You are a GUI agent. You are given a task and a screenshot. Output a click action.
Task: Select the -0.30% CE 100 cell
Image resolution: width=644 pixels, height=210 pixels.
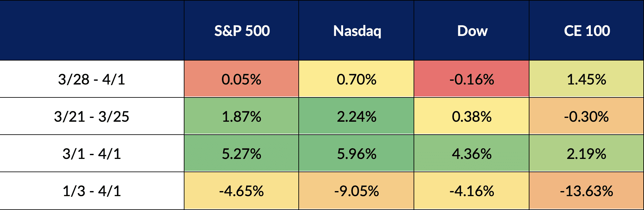coord(586,117)
